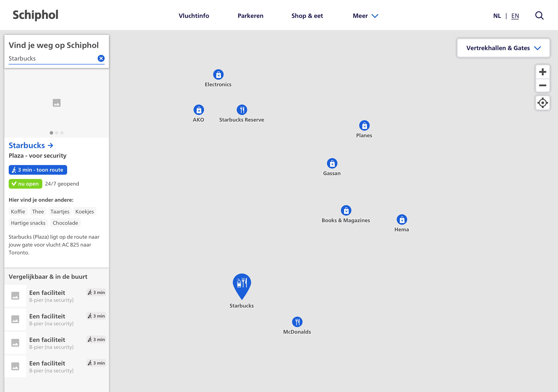Click the Planes shop marker
558x392 pixels.
[364, 125]
